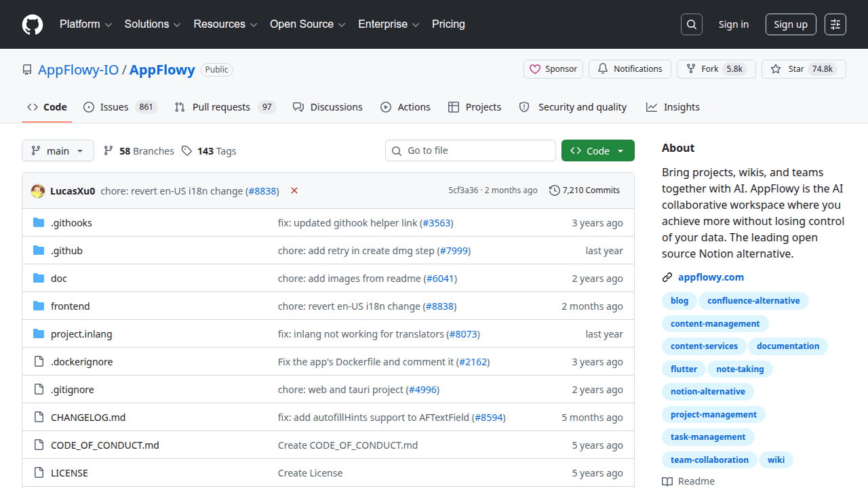Screen dimensions: 868x488
Task: Open the green Code dropdown button
Action: tap(598, 150)
